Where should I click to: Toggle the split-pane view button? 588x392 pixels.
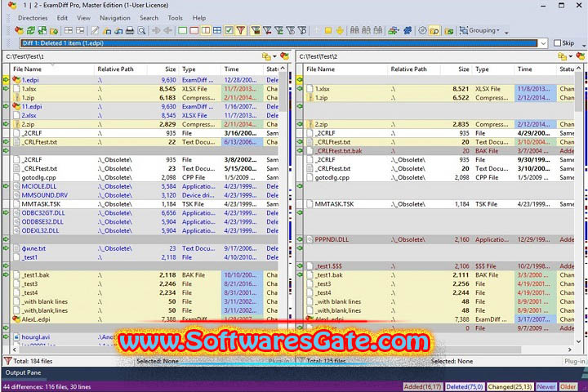coord(206,30)
